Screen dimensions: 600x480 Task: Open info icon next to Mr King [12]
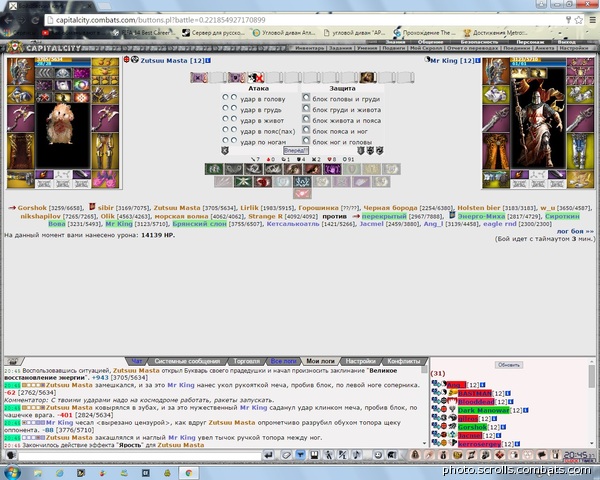478,60
